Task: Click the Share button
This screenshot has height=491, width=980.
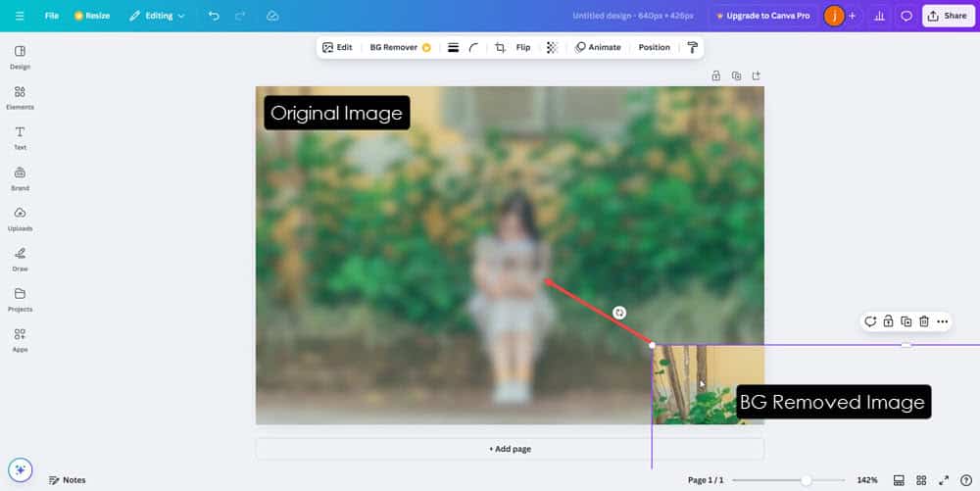Action: point(947,16)
